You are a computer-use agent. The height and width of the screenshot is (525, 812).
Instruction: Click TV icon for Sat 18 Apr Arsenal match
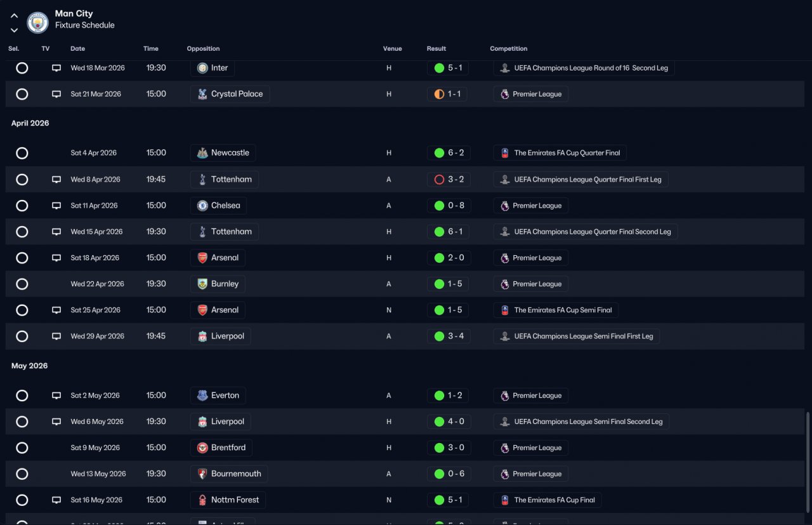coord(56,258)
